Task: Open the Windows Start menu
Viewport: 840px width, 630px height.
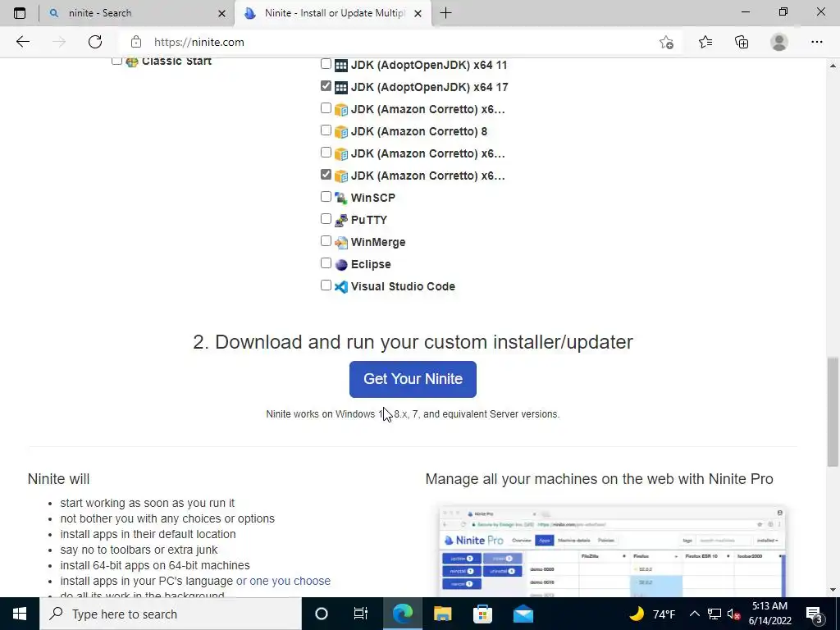Action: pyautogui.click(x=20, y=614)
